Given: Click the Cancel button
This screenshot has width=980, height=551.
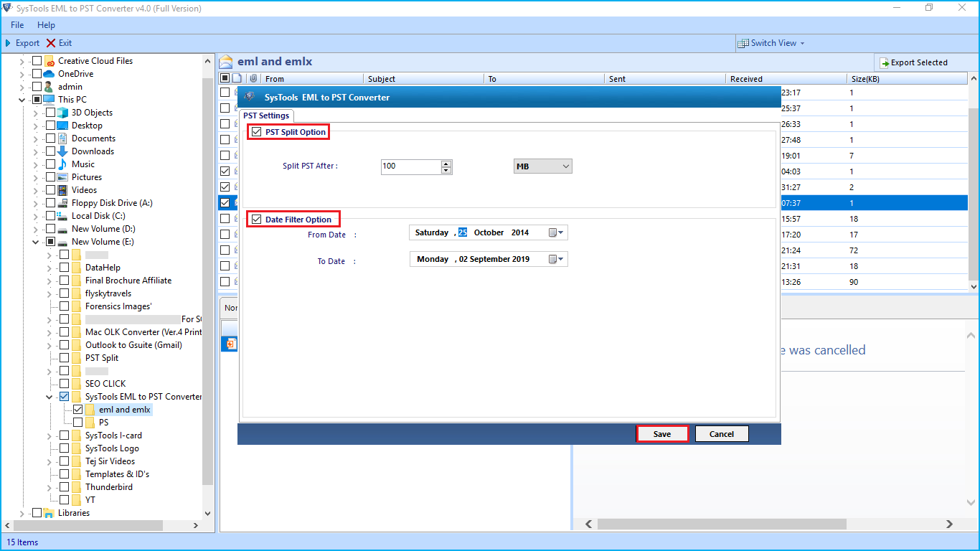Looking at the screenshot, I should 722,434.
